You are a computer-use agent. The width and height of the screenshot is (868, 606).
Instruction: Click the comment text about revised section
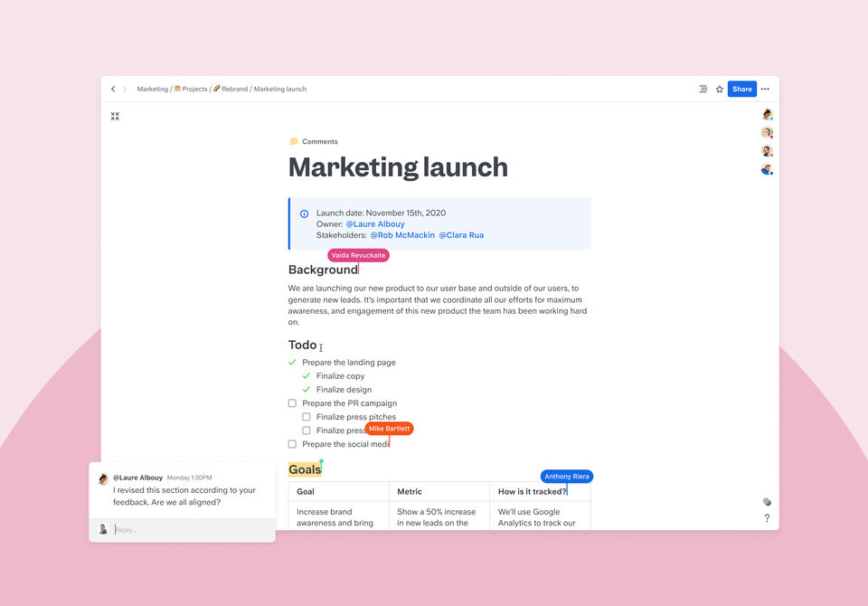(x=184, y=497)
